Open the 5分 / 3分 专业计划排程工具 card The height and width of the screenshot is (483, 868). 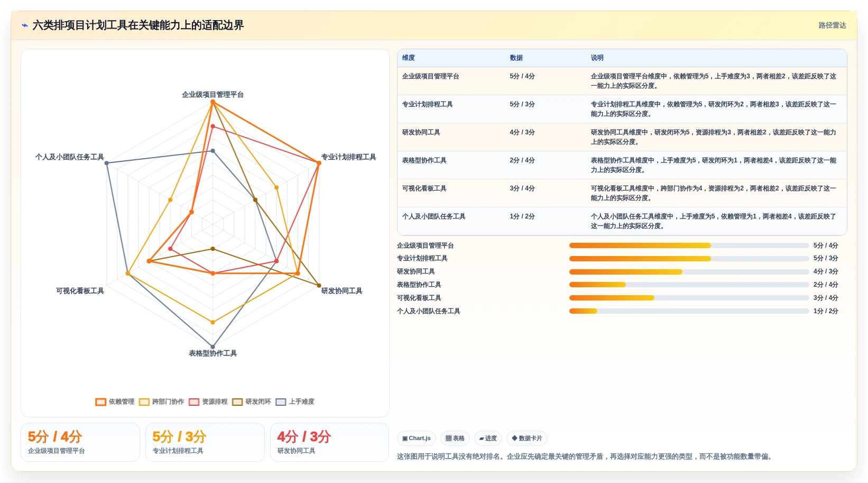pyautogui.click(x=205, y=442)
